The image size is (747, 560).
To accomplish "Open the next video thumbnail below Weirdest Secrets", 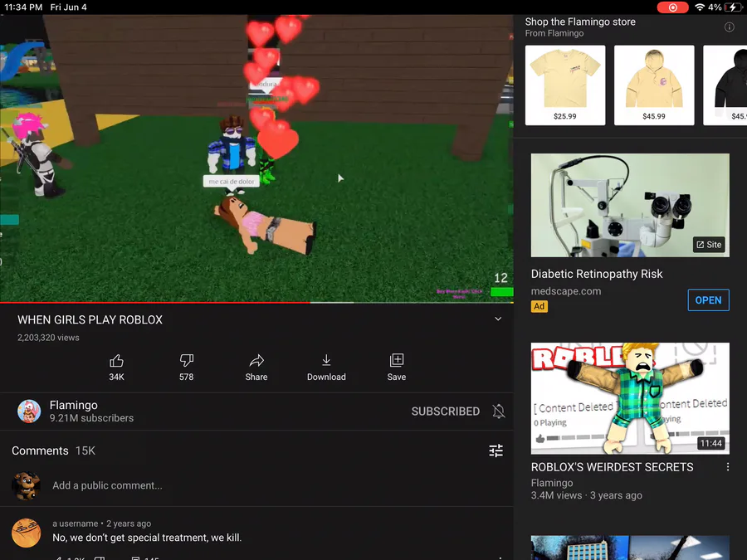I will [630, 548].
